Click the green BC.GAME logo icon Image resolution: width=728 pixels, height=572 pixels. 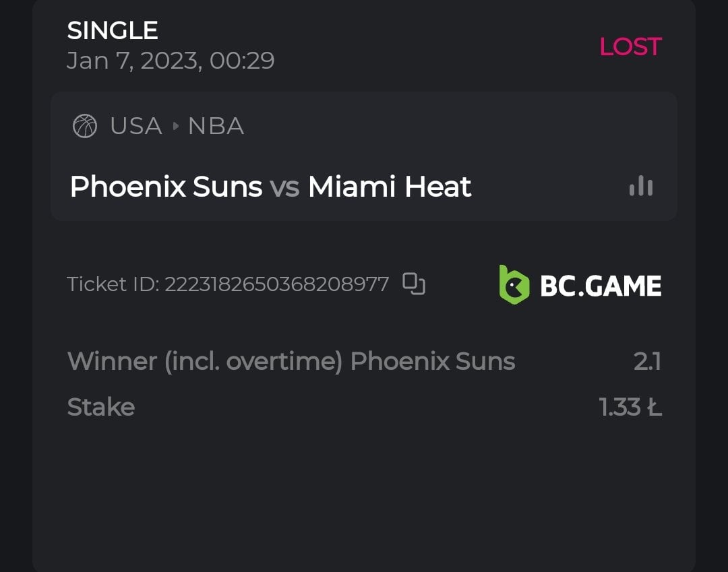pos(514,285)
